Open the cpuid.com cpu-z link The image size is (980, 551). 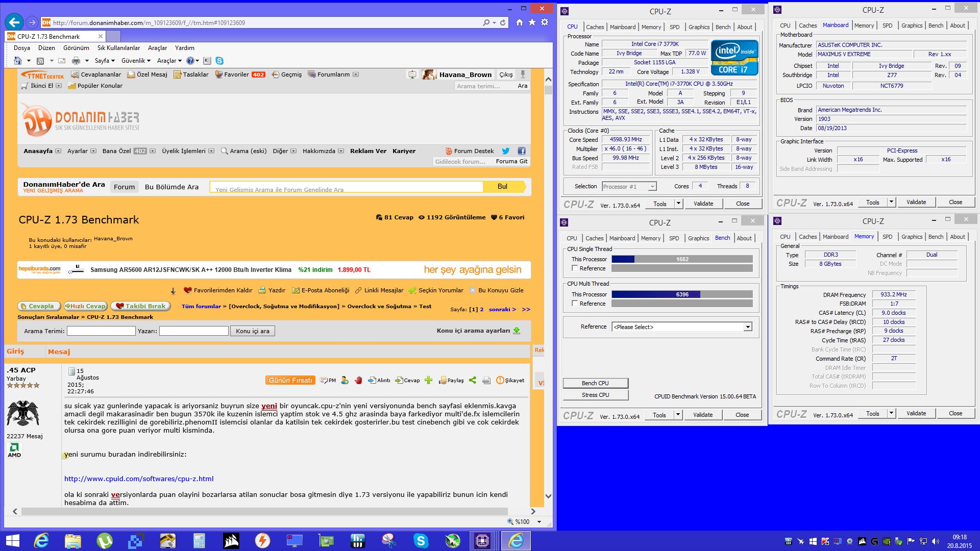coord(139,479)
